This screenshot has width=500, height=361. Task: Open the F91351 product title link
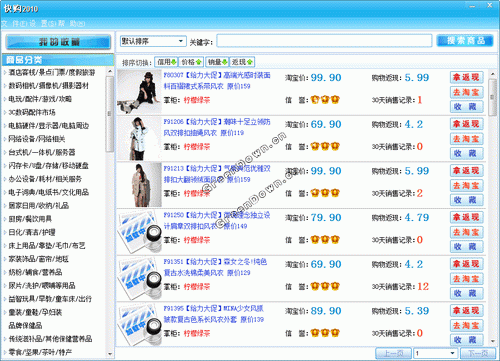coord(215,267)
